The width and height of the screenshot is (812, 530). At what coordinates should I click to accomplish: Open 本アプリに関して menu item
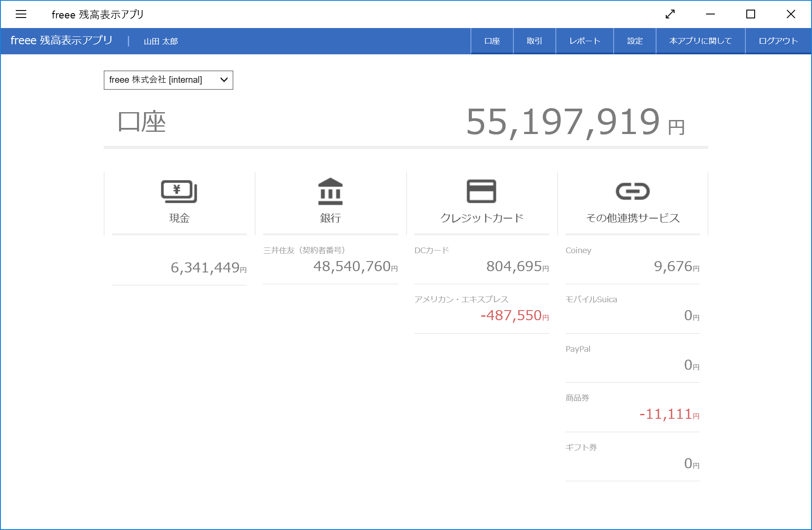click(700, 41)
